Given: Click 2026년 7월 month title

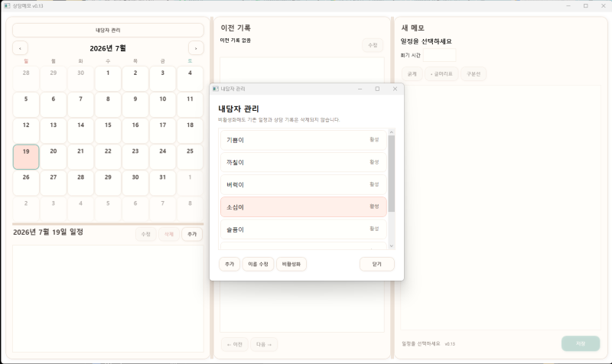Looking at the screenshot, I should pos(108,48).
